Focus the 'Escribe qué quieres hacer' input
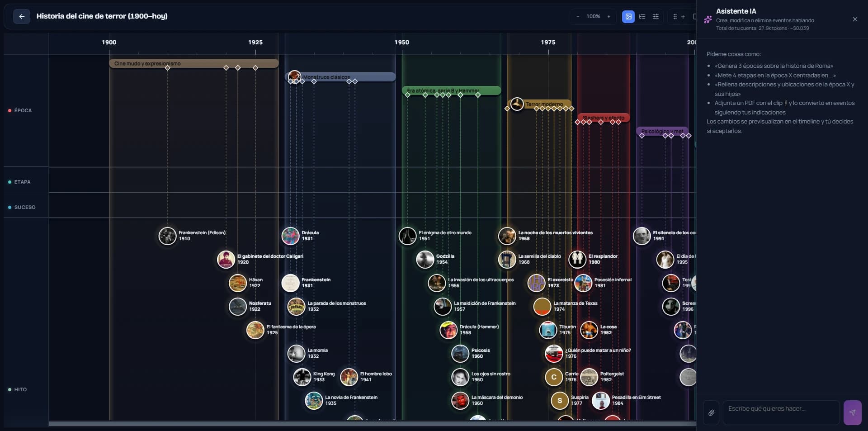Screen dimensions: 868x431 click(x=781, y=412)
